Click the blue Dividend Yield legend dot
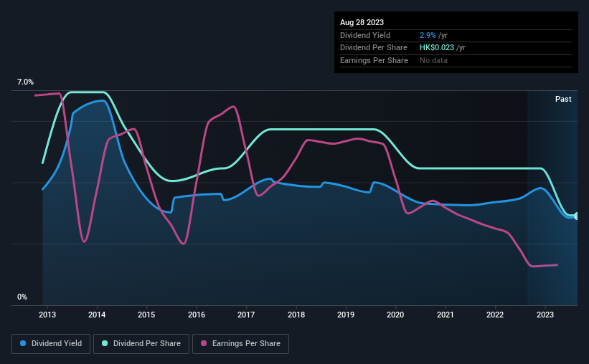Screen dimensions: 589x364 tap(23, 343)
